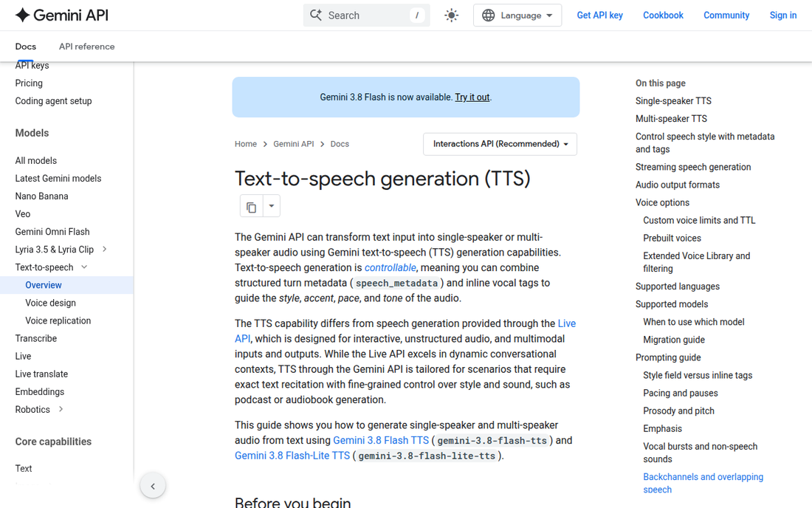The height and width of the screenshot is (508, 812).
Task: Collapse the Text-to-speech section chevron
Action: tap(84, 267)
